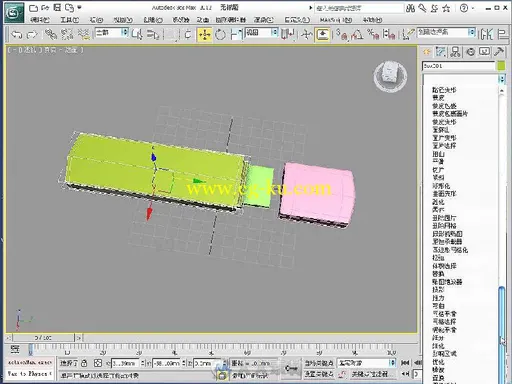This screenshot has width=512, height=384.
Task: Click the 0/100 time slider handle
Action: (44, 338)
